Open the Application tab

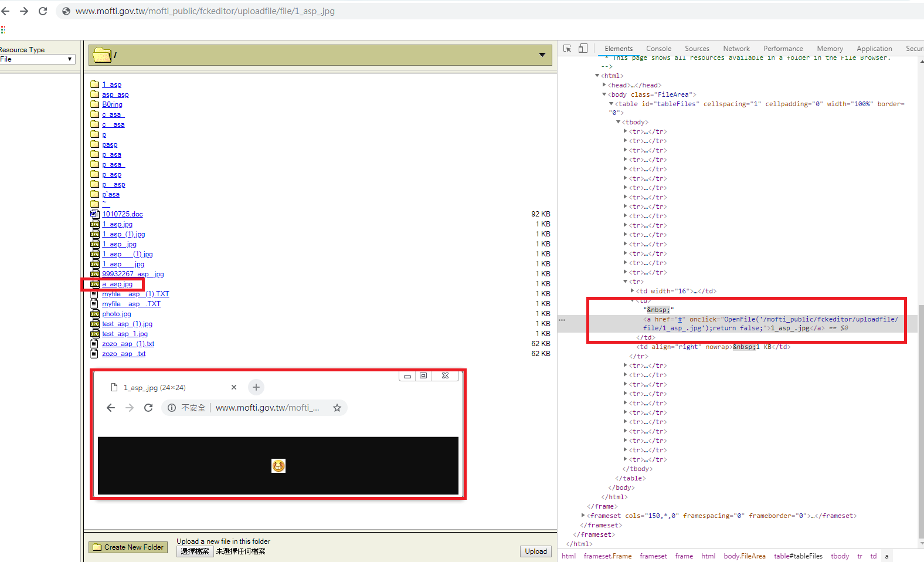(874, 49)
